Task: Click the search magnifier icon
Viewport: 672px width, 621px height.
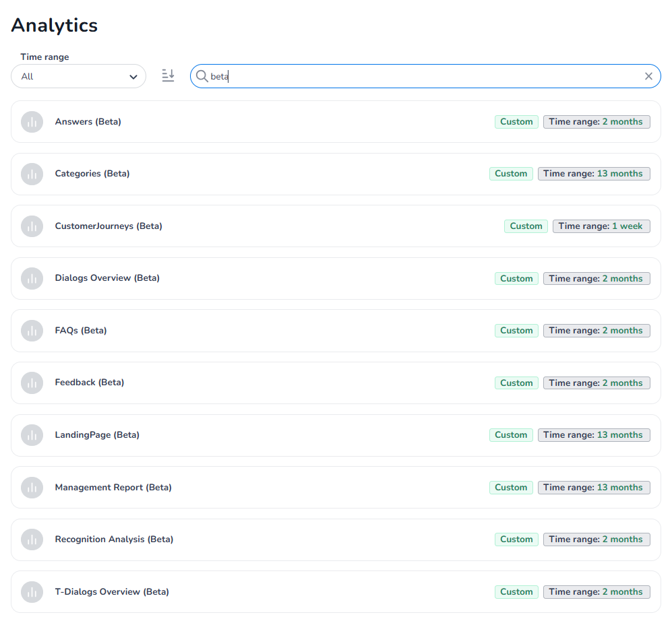Action: 202,76
